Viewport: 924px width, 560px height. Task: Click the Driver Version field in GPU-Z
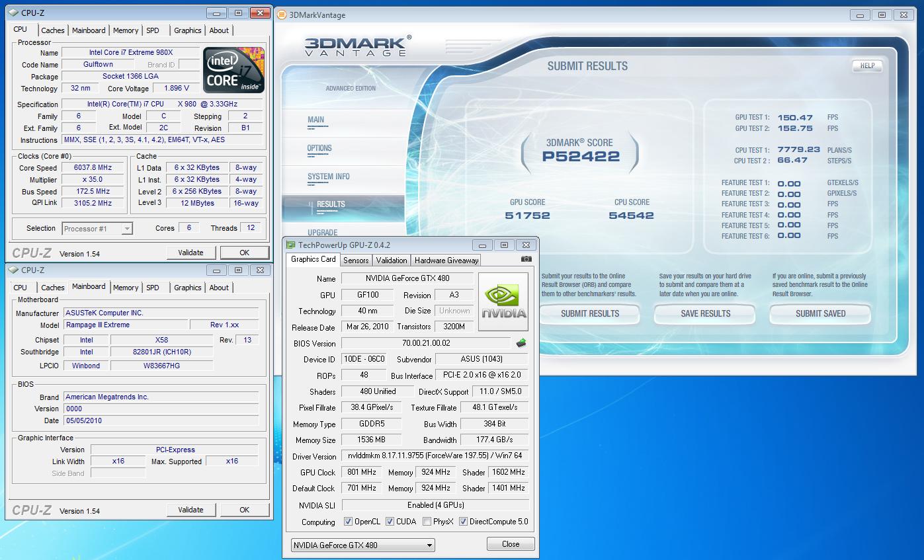(435, 456)
